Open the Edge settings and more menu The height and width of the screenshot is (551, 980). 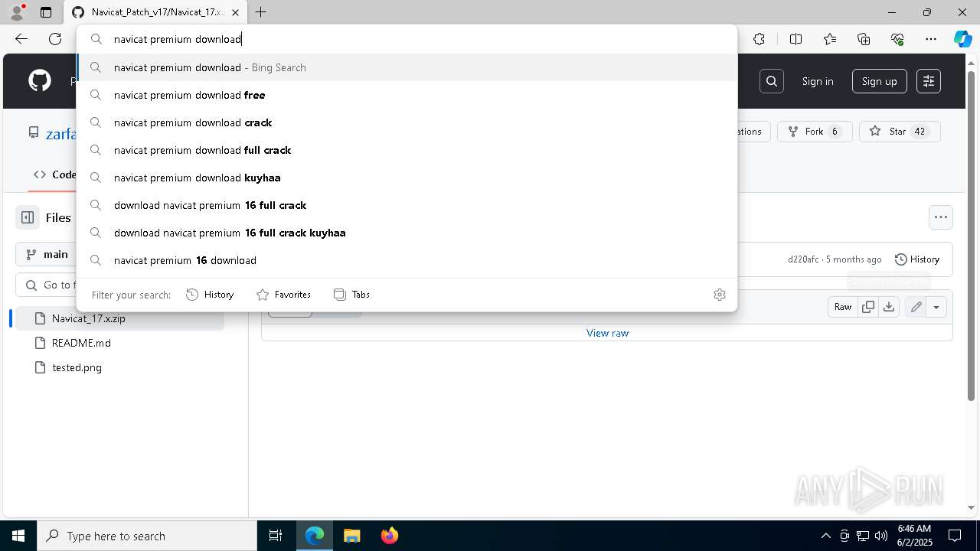pyautogui.click(x=931, y=39)
